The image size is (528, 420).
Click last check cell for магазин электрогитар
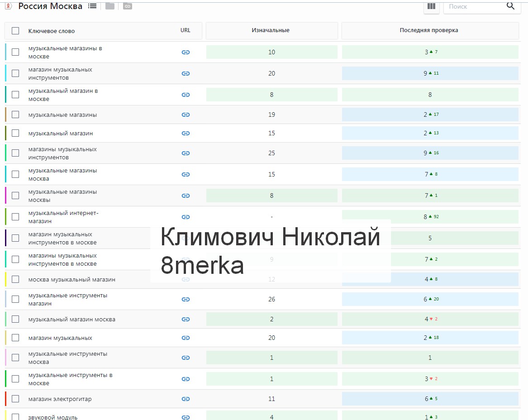point(430,399)
